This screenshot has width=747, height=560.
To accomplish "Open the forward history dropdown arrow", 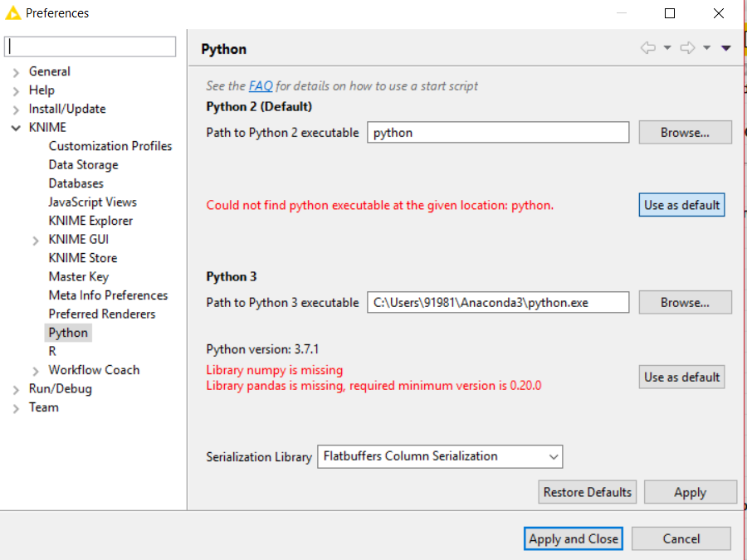I will pyautogui.click(x=707, y=48).
